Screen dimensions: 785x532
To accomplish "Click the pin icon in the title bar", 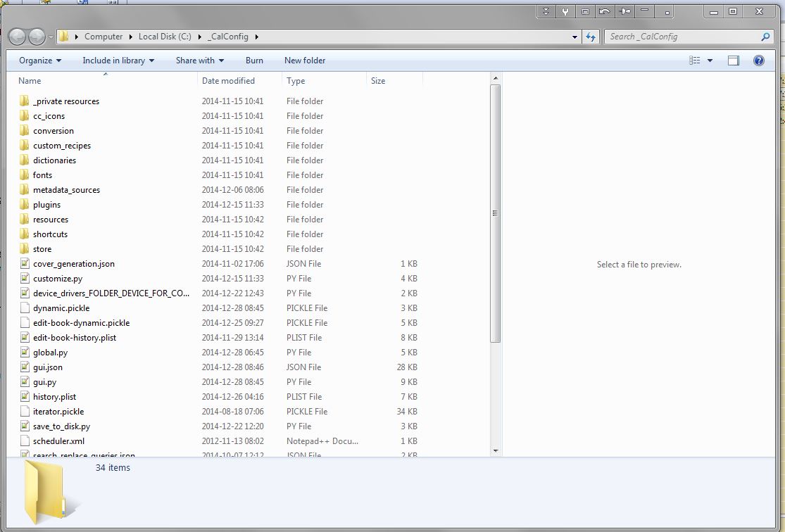I will 625,11.
